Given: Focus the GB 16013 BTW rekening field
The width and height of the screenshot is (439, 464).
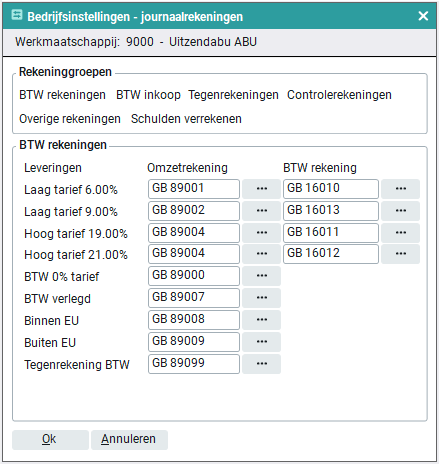Looking at the screenshot, I should tap(331, 211).
